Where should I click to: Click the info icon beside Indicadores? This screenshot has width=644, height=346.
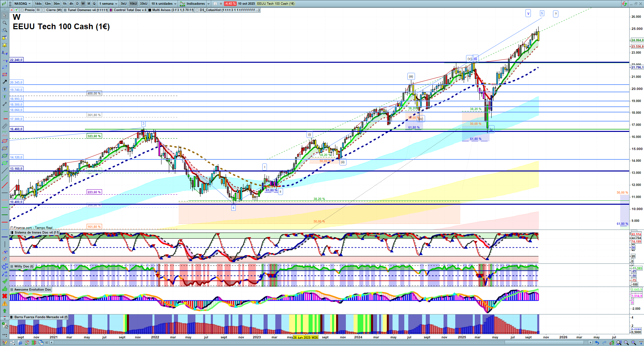[215, 4]
